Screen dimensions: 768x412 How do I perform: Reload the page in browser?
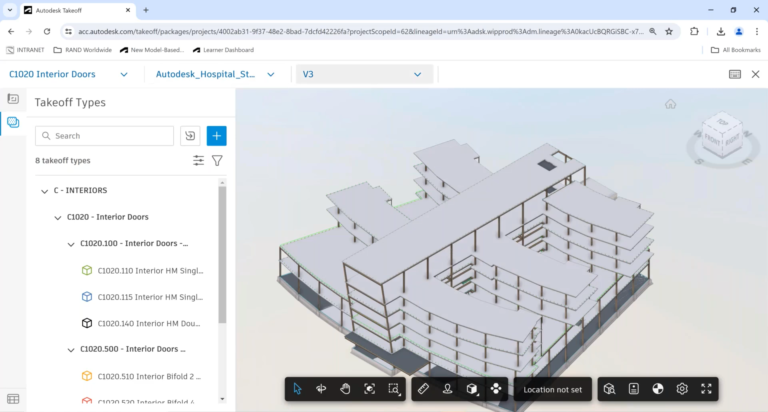(47, 31)
